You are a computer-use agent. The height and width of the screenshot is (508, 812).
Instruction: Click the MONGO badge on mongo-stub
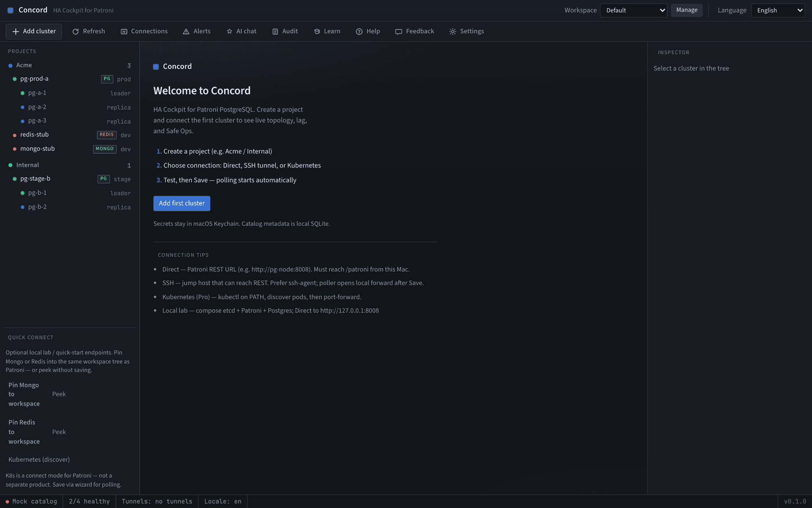104,149
